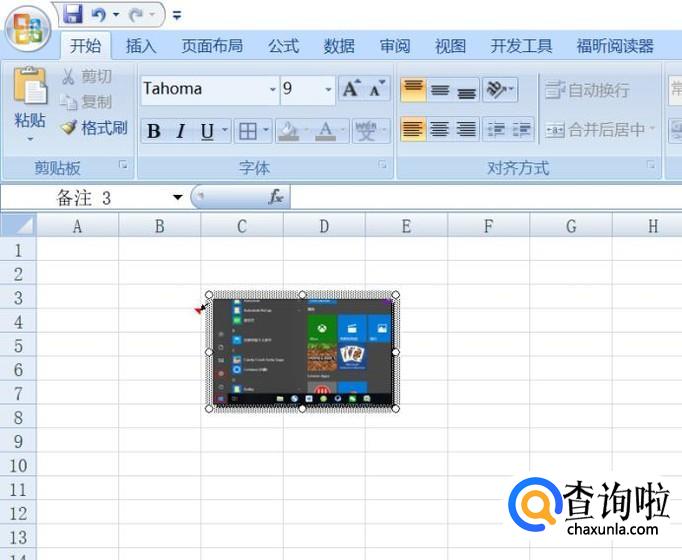Open the 数据 ribbon tab

[339, 46]
